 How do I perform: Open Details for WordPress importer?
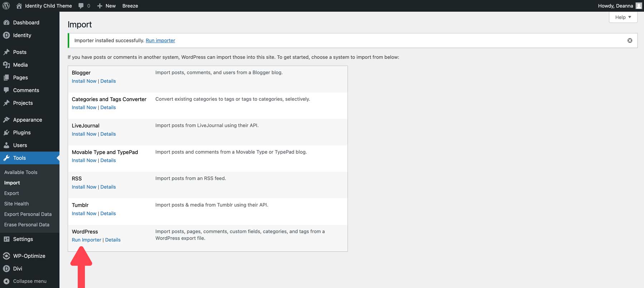[113, 240]
